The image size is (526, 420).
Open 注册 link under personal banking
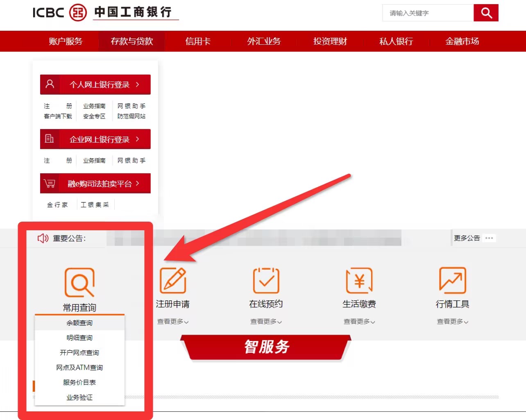[x=58, y=106]
